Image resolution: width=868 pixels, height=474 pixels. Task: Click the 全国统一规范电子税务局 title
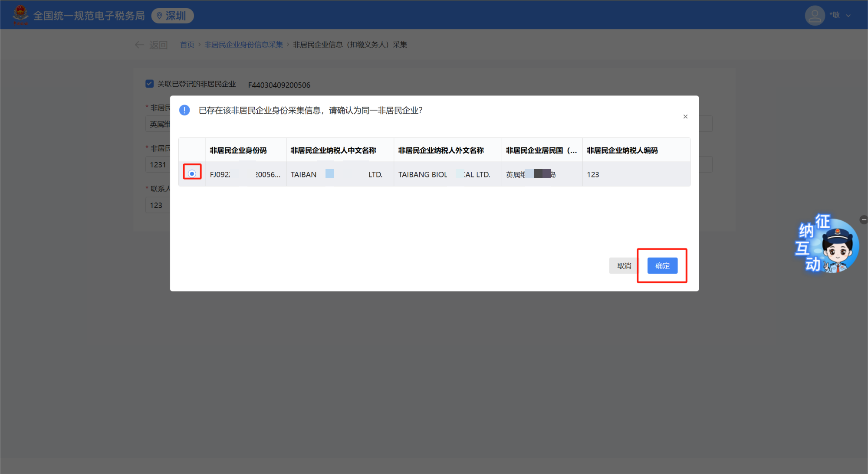(89, 16)
